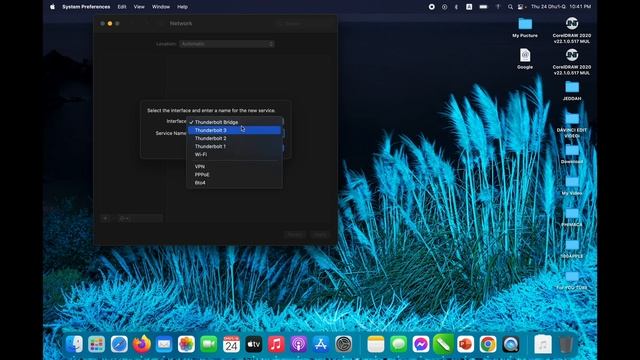640x360 pixels.
Task: Choose PPPoE from the interface menu
Action: 234,175
